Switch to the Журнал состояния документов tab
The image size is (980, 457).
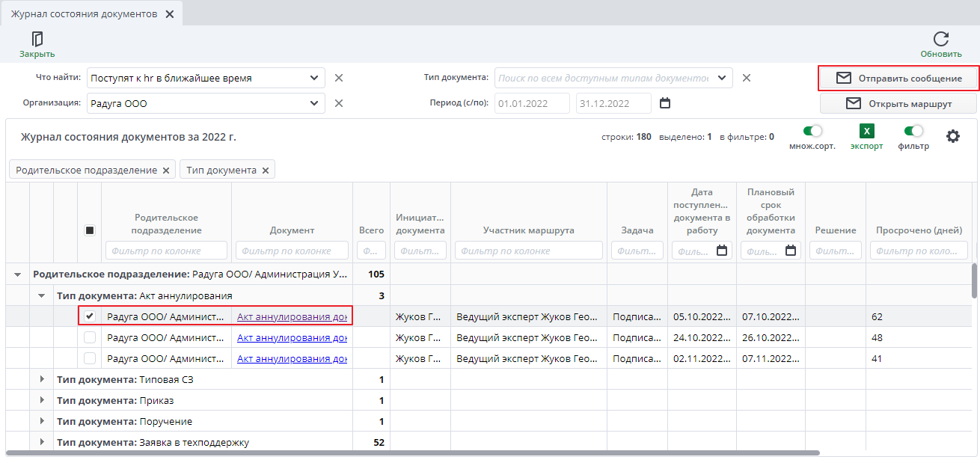(x=84, y=14)
